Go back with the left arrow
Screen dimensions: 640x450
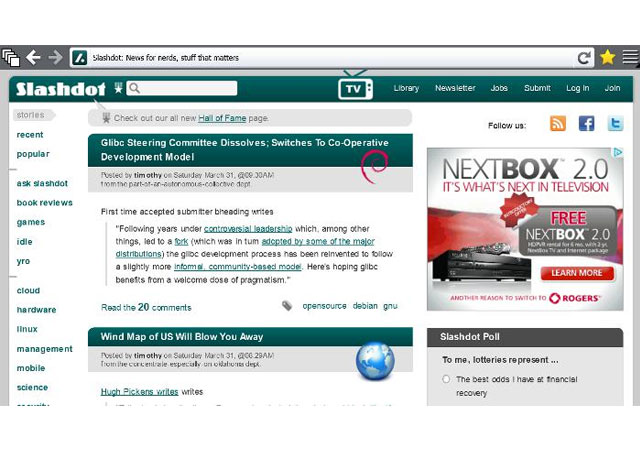pos(33,58)
